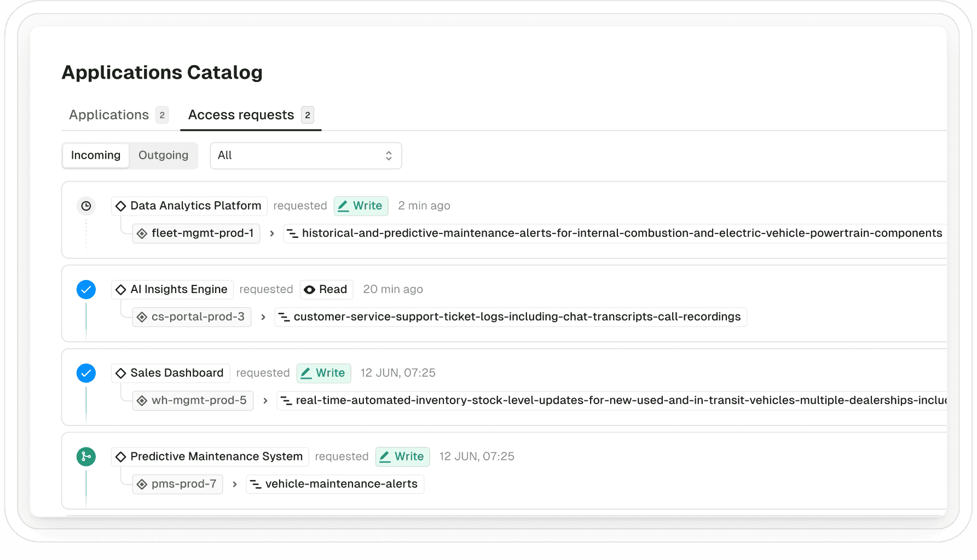Select the approved checkmark icon on AI Insights Engine request
The width and height of the screenshot is (977, 560).
(x=86, y=289)
